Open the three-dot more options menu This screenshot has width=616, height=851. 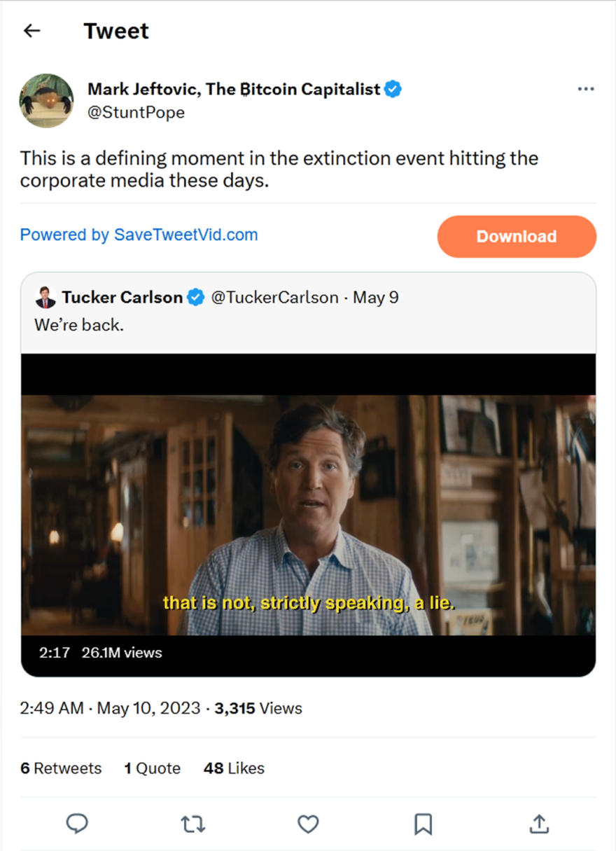tap(585, 89)
